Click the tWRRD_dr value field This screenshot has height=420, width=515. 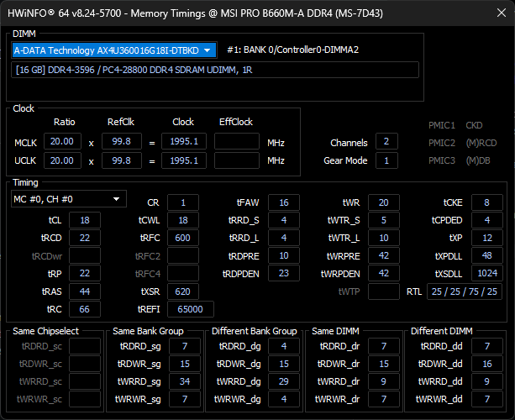pyautogui.click(x=384, y=381)
